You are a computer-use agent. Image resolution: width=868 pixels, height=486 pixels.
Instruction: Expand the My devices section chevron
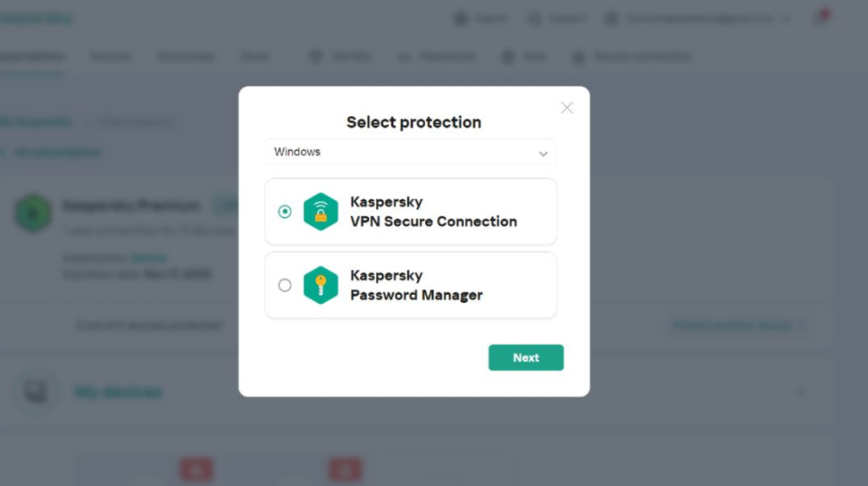[801, 392]
